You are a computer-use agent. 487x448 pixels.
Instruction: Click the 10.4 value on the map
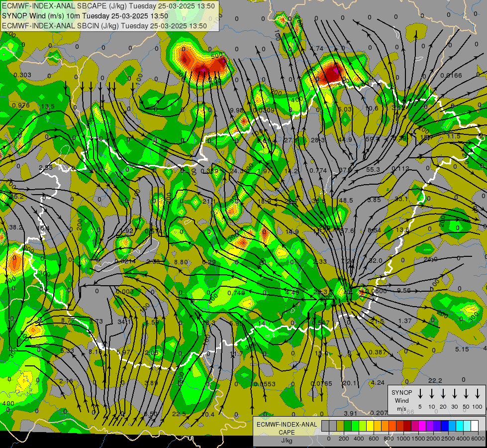[x=208, y=414]
